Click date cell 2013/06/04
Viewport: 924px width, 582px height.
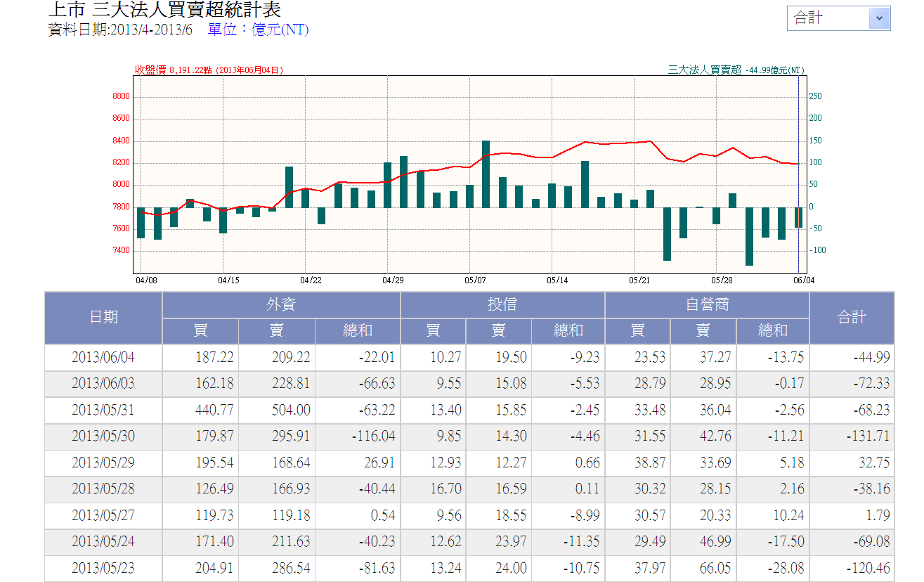click(103, 358)
